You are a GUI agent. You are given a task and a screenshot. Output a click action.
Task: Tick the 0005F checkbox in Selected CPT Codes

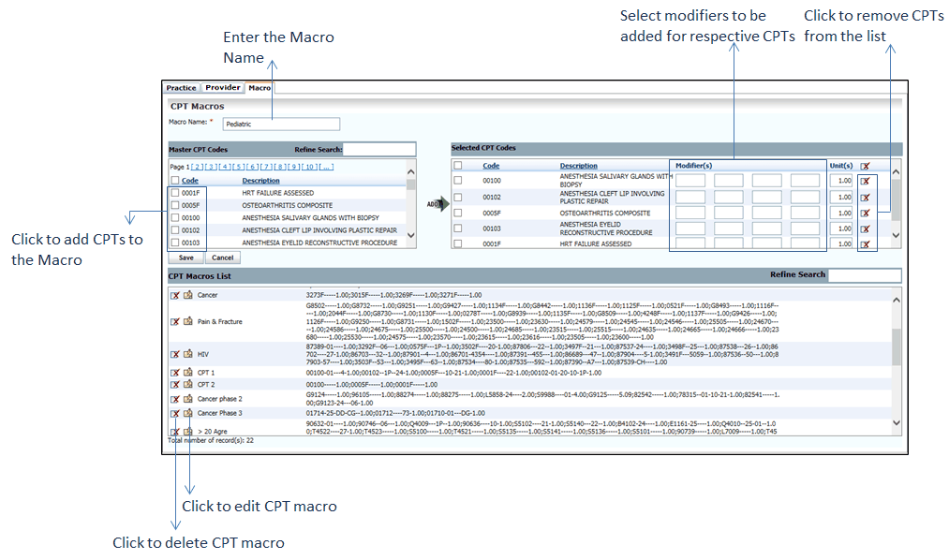pos(458,213)
